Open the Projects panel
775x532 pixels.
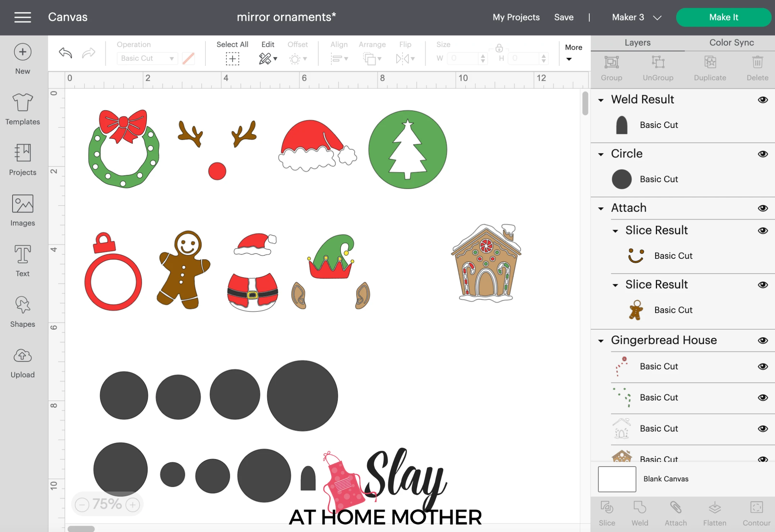coord(23,160)
